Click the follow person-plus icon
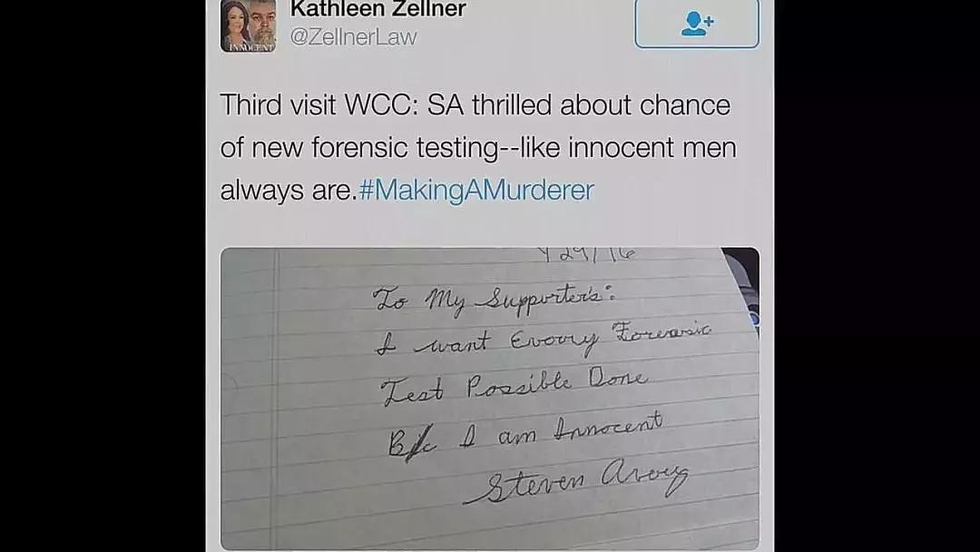The width and height of the screenshot is (980, 552). point(697,24)
